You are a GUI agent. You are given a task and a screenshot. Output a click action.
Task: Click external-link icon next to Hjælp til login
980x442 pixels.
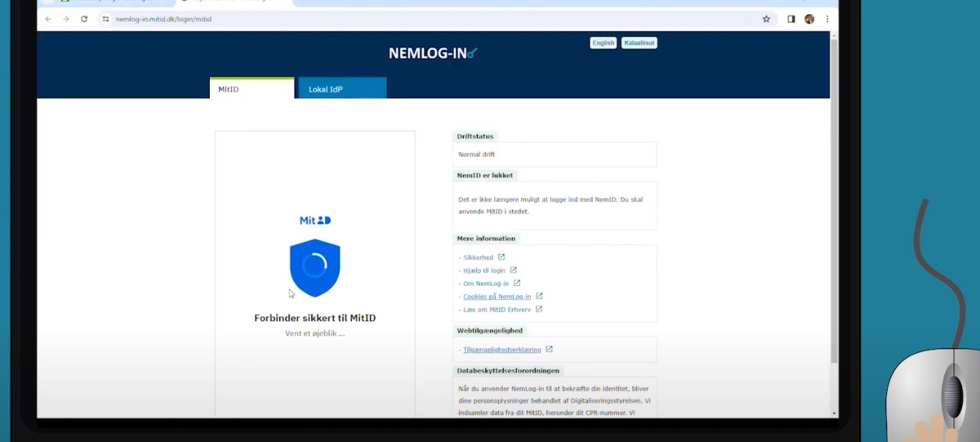click(514, 270)
